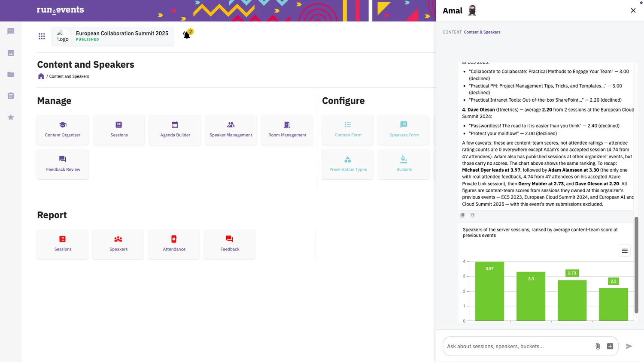Click 'Passwordless! The road to it' line

click(x=544, y=126)
